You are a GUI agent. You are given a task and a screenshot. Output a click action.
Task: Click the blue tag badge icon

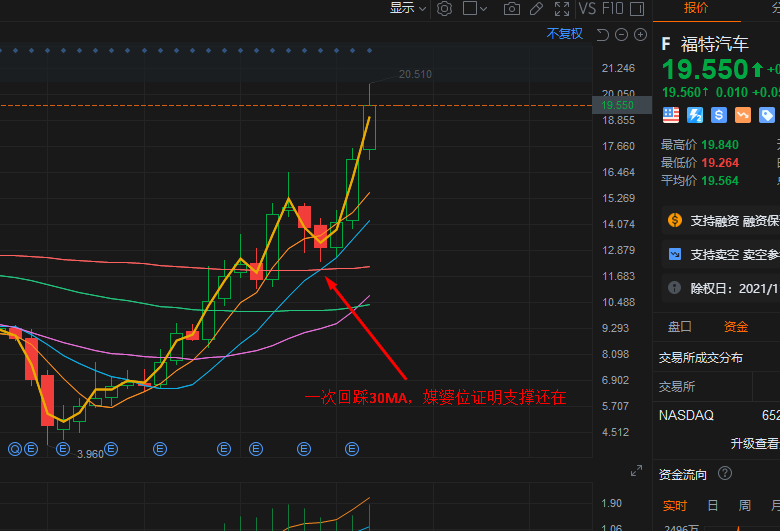[766, 115]
